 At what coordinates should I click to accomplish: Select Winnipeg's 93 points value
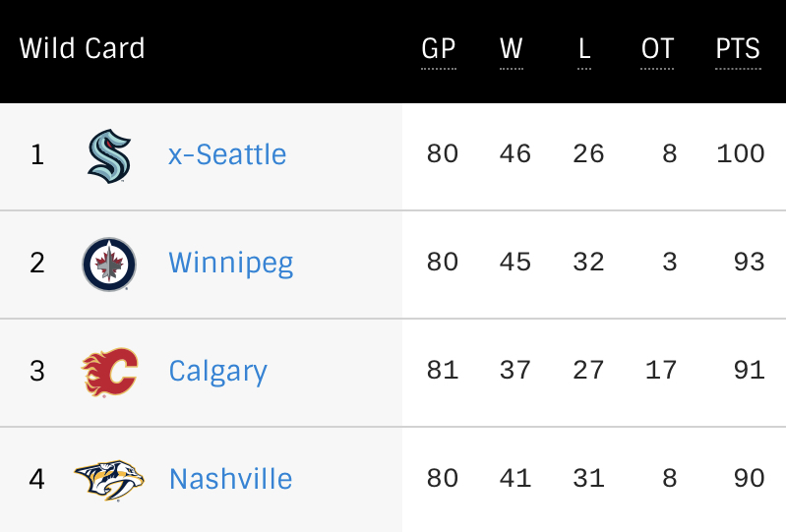(750, 262)
